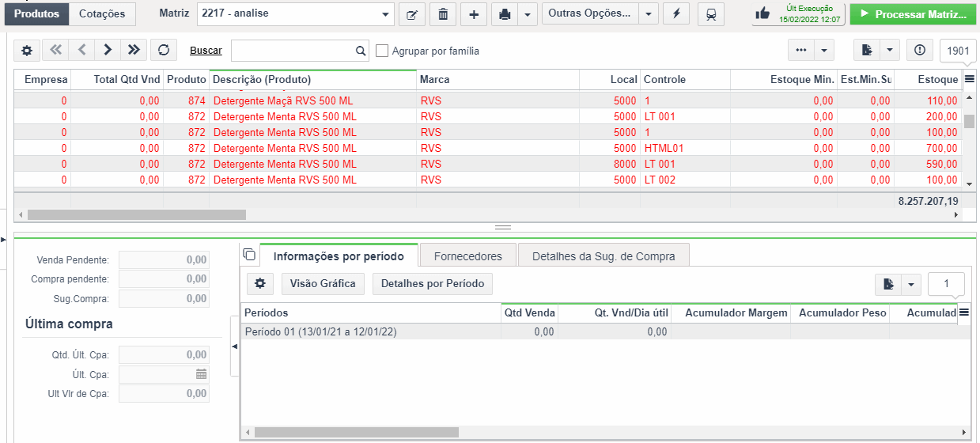Open period grid settings gear icon

tap(259, 283)
